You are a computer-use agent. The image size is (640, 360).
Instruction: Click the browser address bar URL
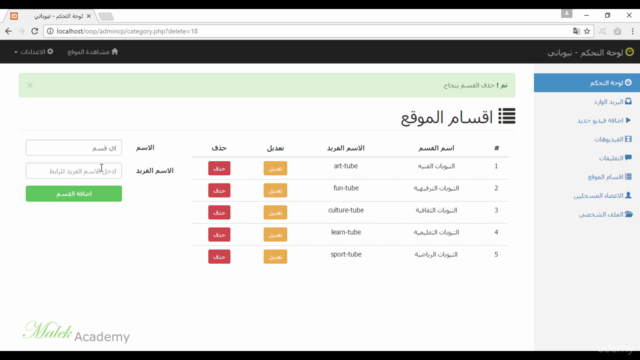127,31
